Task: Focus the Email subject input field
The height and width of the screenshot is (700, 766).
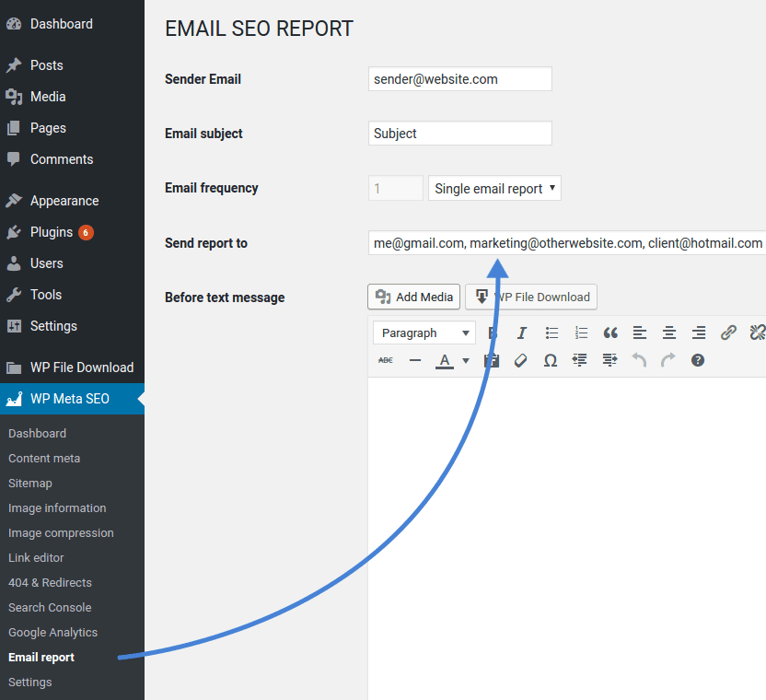Action: (459, 134)
